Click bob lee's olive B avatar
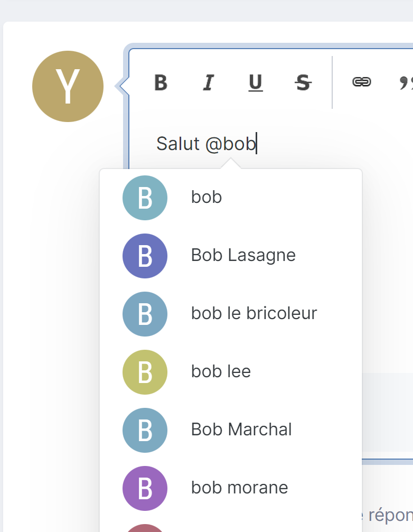413x532 pixels. pos(145,372)
